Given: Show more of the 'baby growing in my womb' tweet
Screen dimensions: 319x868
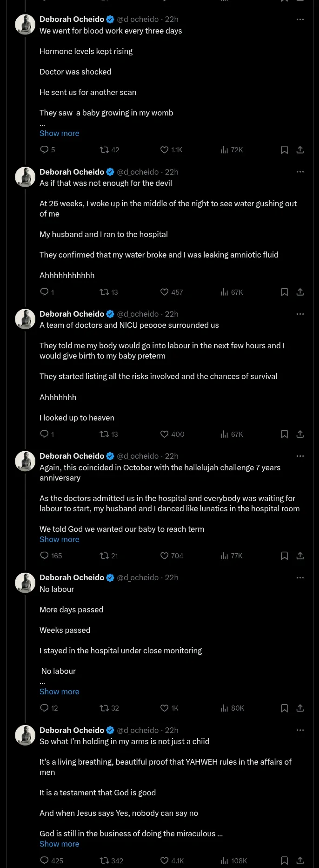Looking at the screenshot, I should 59,133.
